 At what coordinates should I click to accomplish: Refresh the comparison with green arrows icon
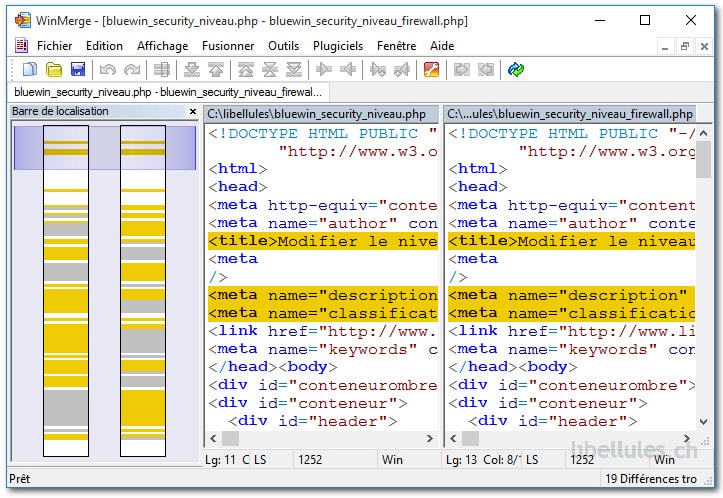click(516, 70)
